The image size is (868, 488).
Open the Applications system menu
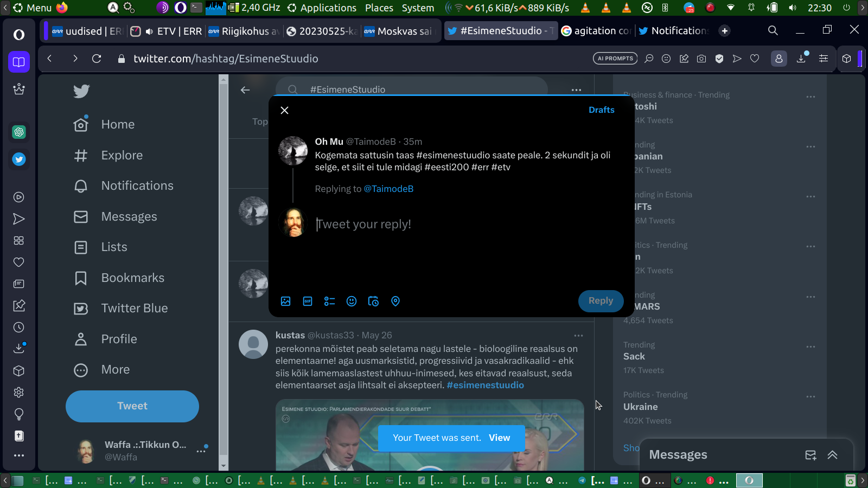click(x=322, y=8)
